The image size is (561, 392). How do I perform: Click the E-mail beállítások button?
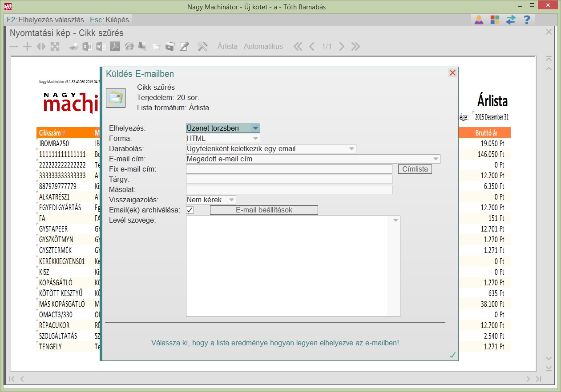coord(264,210)
